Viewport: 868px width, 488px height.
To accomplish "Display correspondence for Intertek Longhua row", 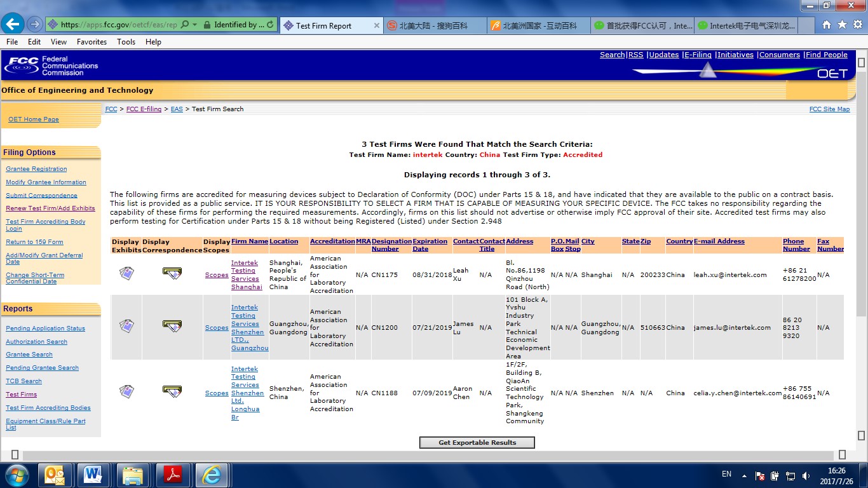I will [x=172, y=391].
